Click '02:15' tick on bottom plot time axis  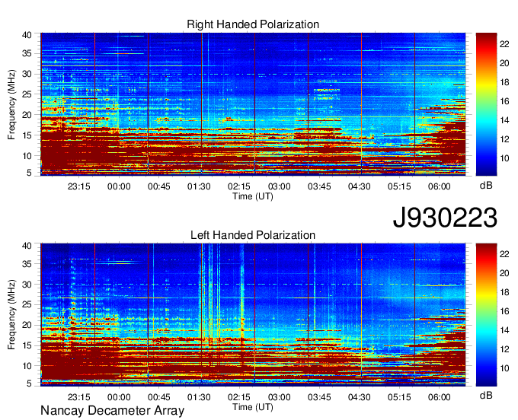pos(239,397)
